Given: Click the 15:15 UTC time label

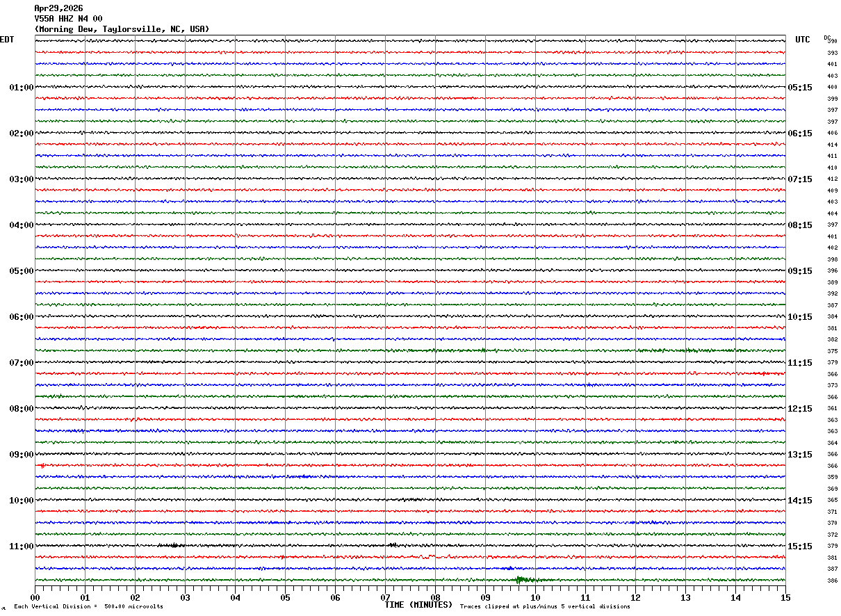Looking at the screenshot, I should tap(799, 546).
